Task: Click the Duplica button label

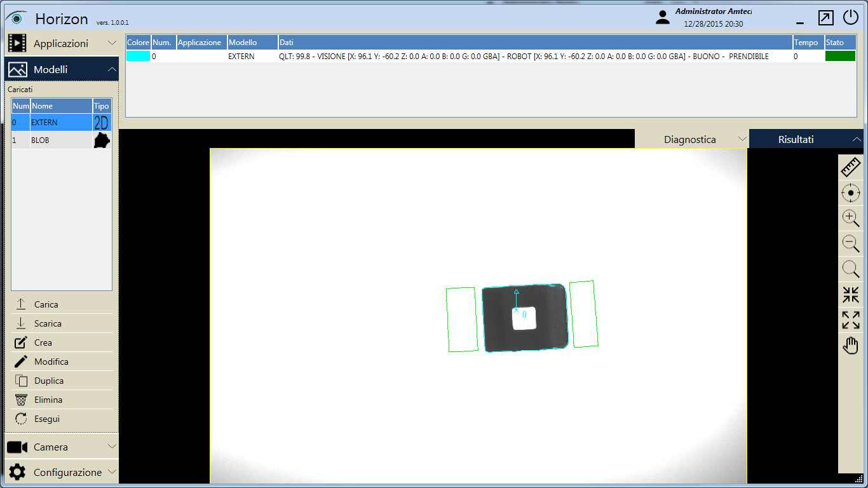Action: point(49,381)
